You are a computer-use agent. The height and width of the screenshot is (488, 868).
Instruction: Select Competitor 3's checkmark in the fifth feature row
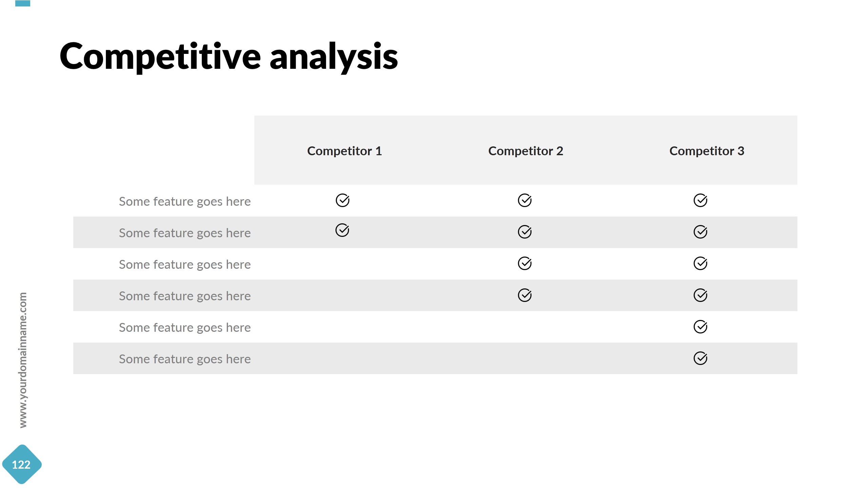[700, 327]
